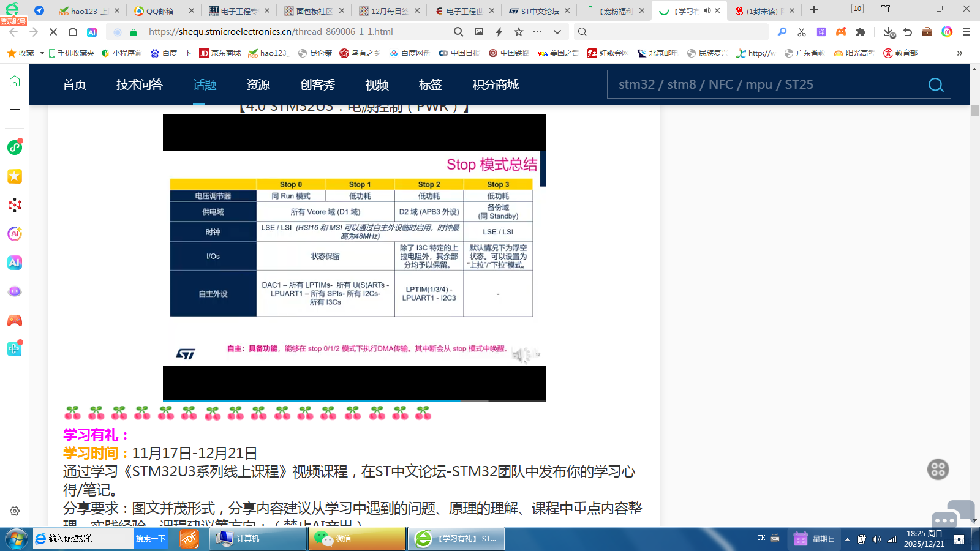Click the zoom magnifier icon in address bar
The width and height of the screenshot is (980, 551).
459,32
